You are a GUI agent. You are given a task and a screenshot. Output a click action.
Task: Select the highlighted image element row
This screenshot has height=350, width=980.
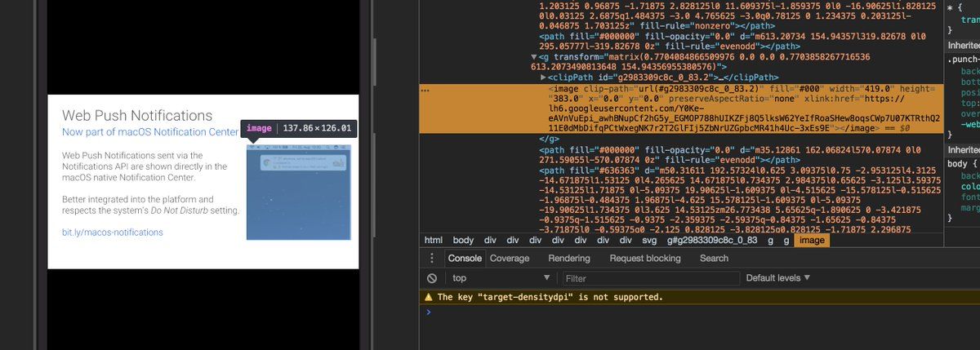coord(681,107)
